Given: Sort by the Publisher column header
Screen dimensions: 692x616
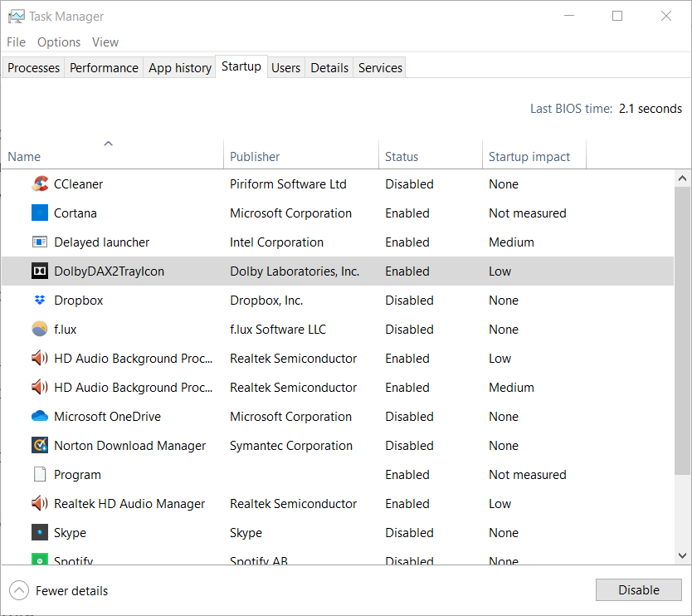Looking at the screenshot, I should pyautogui.click(x=301, y=156).
